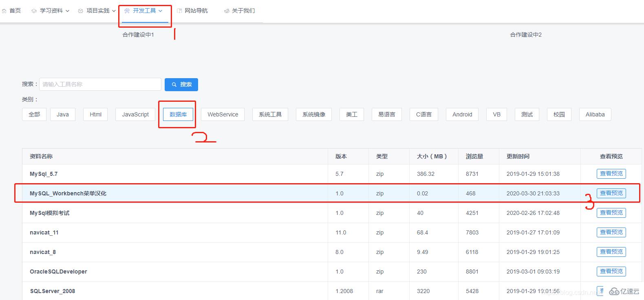This screenshot has width=644, height=300.
Task: Select the 美工 category
Action: click(x=352, y=114)
